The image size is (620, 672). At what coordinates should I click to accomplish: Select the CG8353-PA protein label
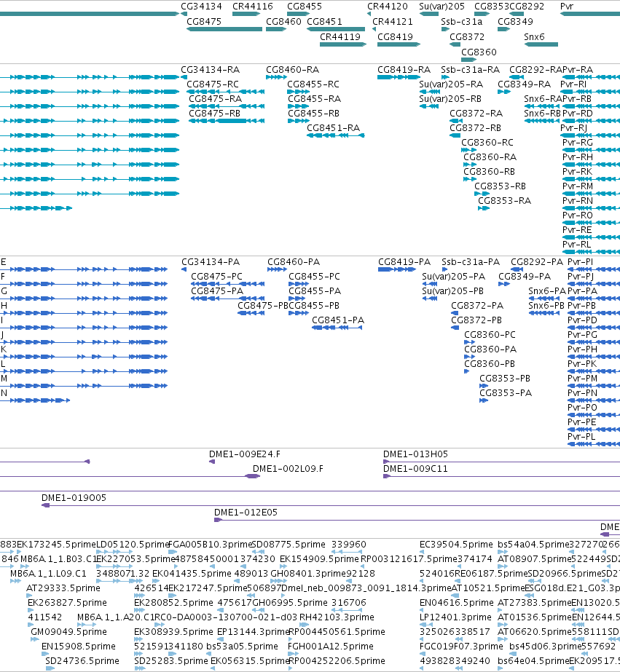point(506,393)
